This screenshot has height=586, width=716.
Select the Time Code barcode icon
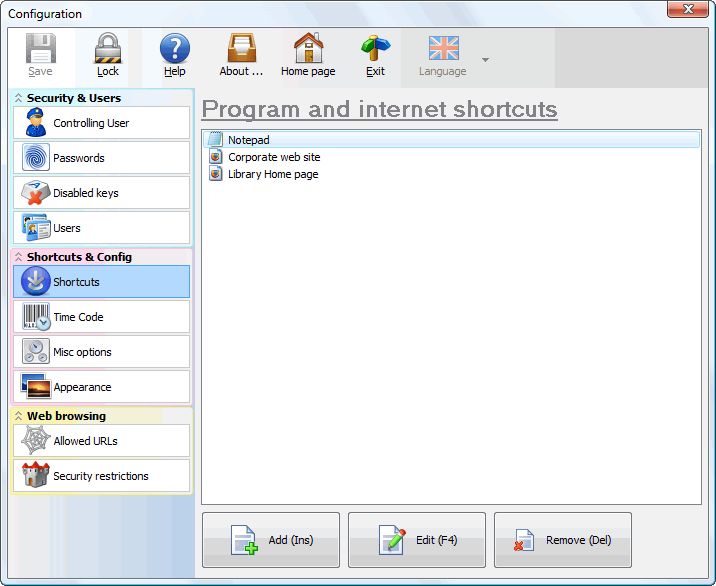pos(36,317)
